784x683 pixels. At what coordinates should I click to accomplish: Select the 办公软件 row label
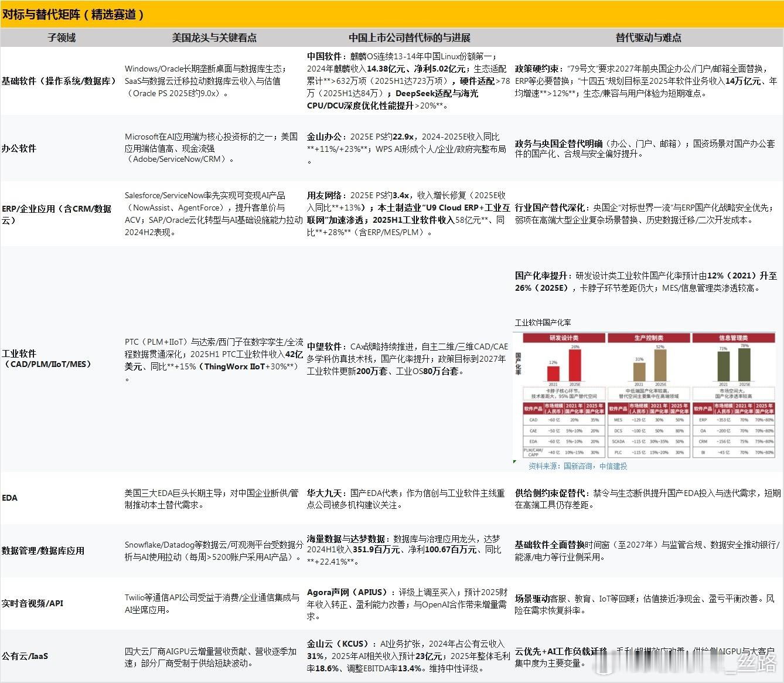coord(19,148)
